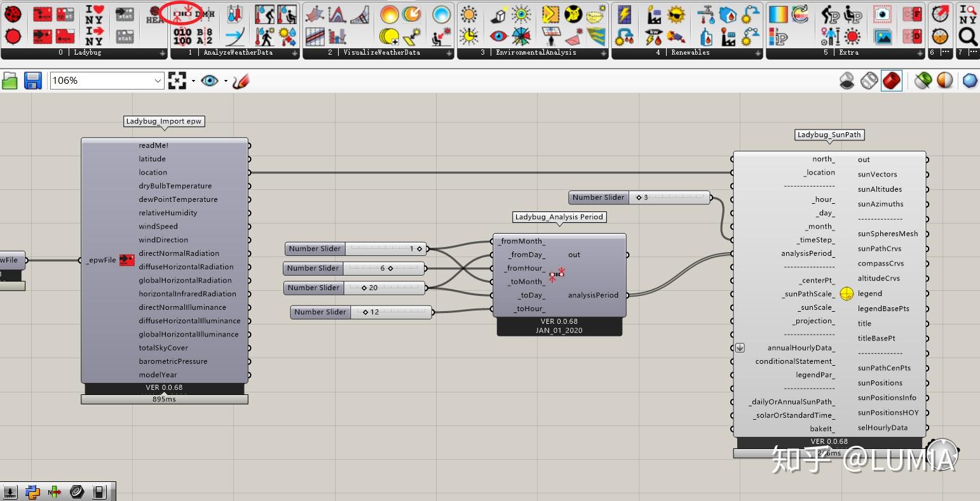The image size is (980, 501).
Task: Click the Ladybug sunglasses sun icon
Action: tap(676, 15)
